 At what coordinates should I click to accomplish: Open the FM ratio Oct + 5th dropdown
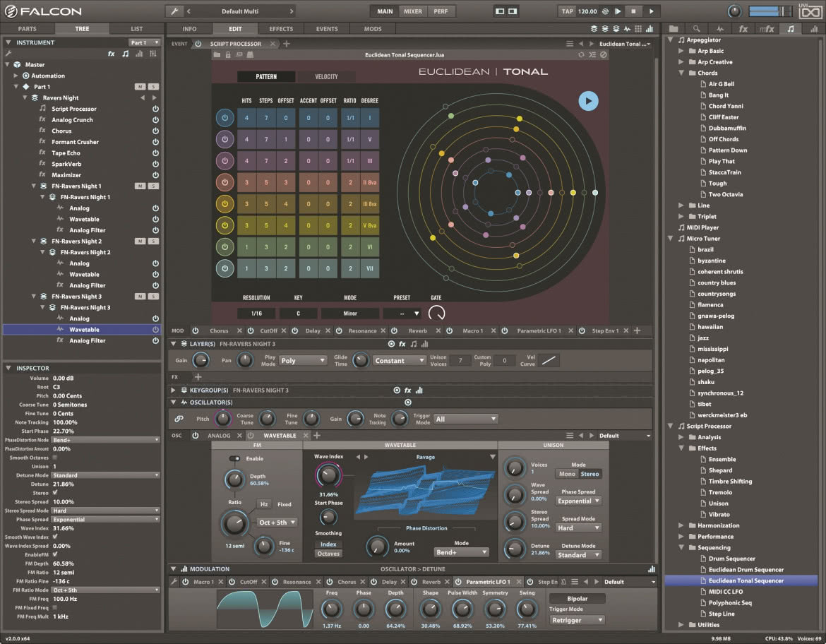(277, 523)
